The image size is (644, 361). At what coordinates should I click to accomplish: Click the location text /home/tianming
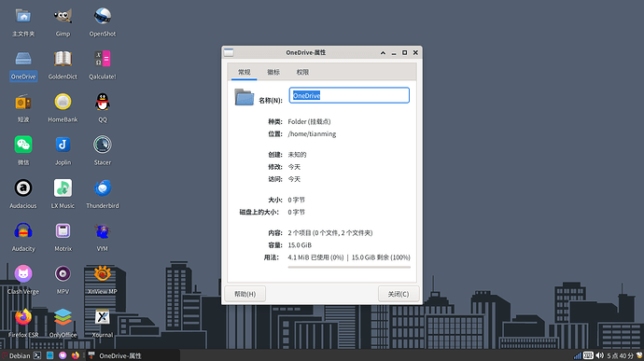[312, 134]
